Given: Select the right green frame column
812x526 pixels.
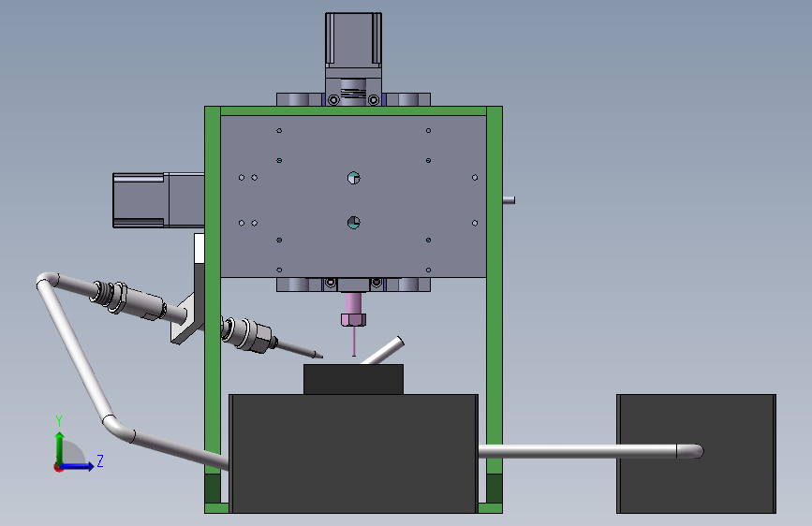Looking at the screenshot, I should pyautogui.click(x=494, y=310).
